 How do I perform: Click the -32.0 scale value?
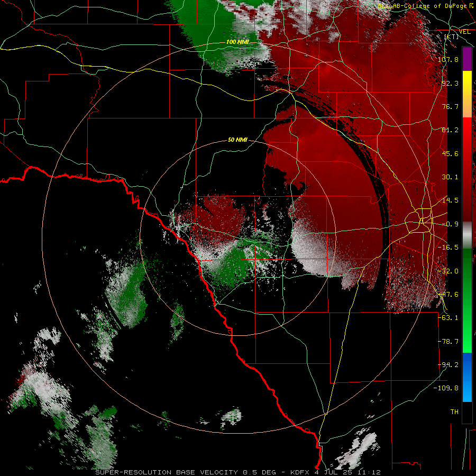(448, 271)
